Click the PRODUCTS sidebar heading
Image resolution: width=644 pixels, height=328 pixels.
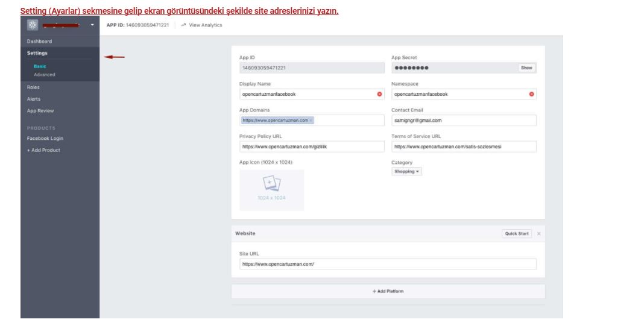pyautogui.click(x=41, y=128)
